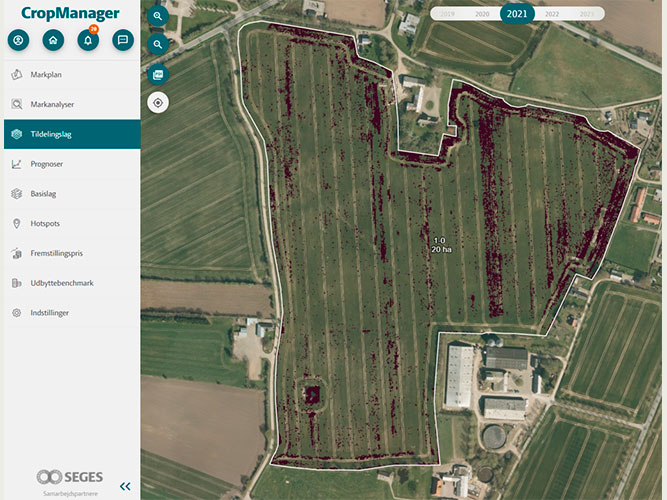Go to home via house icon
Viewport: 667px width, 500px height.
pos(53,41)
